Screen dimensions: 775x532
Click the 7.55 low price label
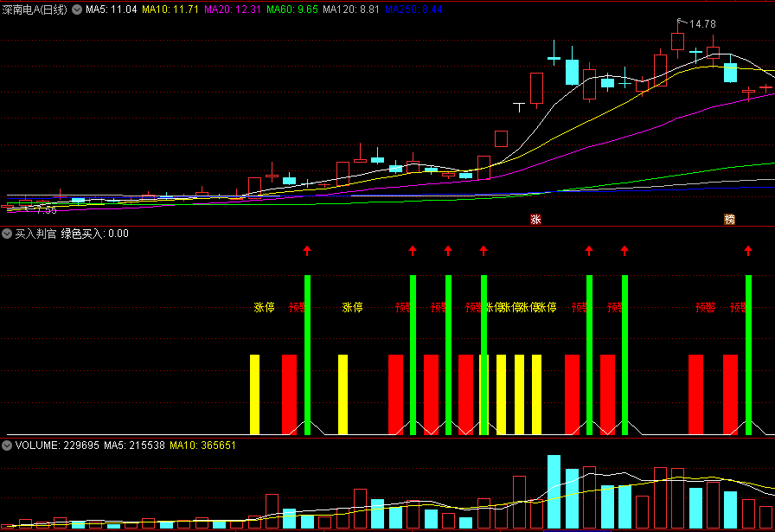click(x=47, y=210)
